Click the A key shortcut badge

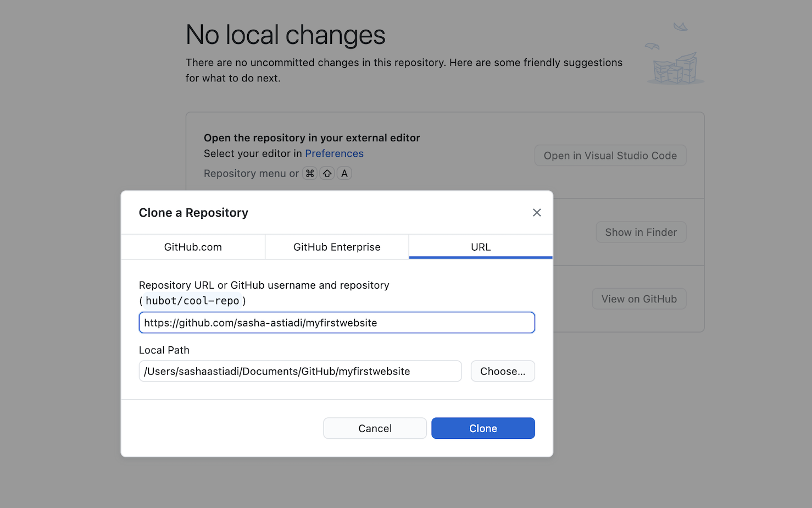click(344, 174)
